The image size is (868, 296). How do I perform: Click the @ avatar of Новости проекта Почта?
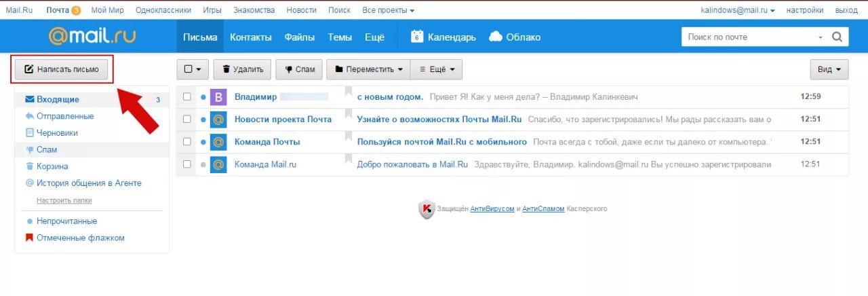(x=218, y=119)
